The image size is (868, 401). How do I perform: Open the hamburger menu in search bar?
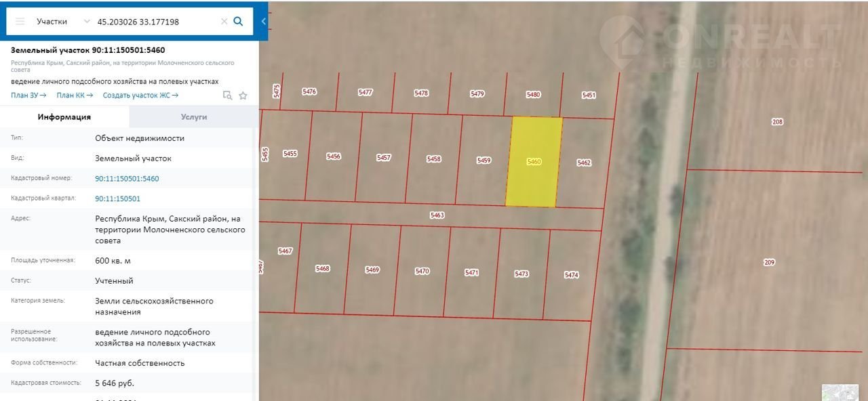click(20, 22)
